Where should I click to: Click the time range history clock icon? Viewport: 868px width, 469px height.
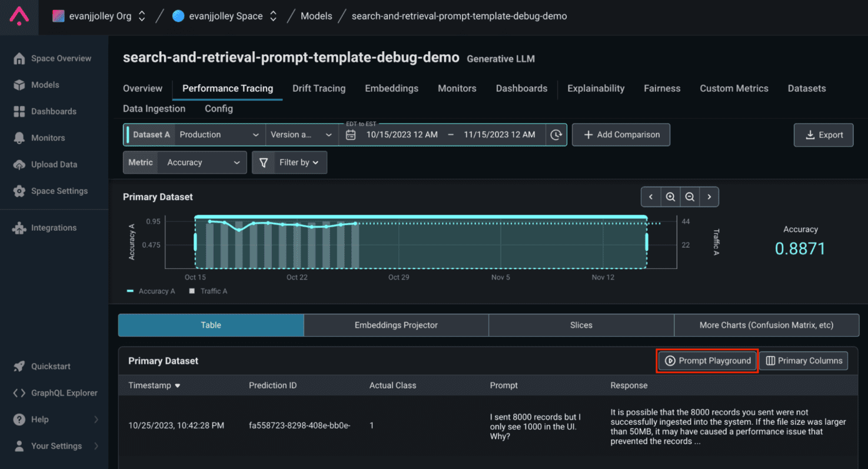(556, 135)
